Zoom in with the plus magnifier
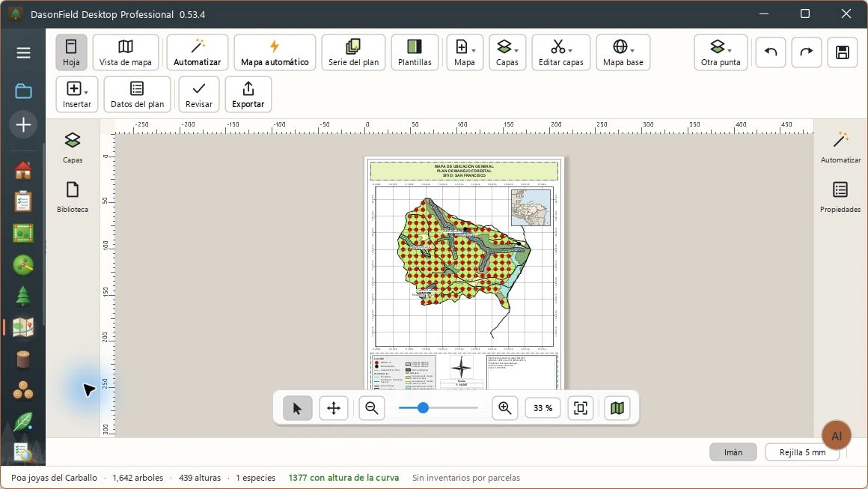Viewport: 868px width, 489px height. coord(505,408)
